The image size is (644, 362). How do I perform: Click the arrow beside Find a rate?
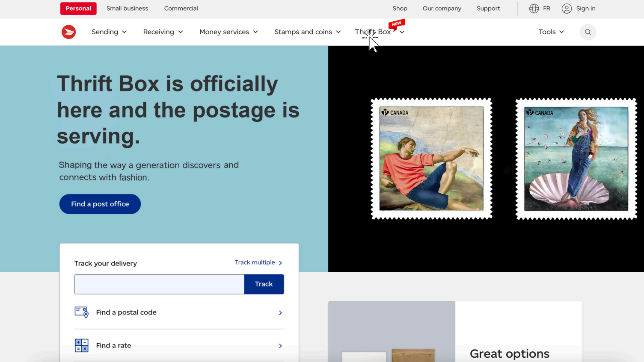[280, 346]
